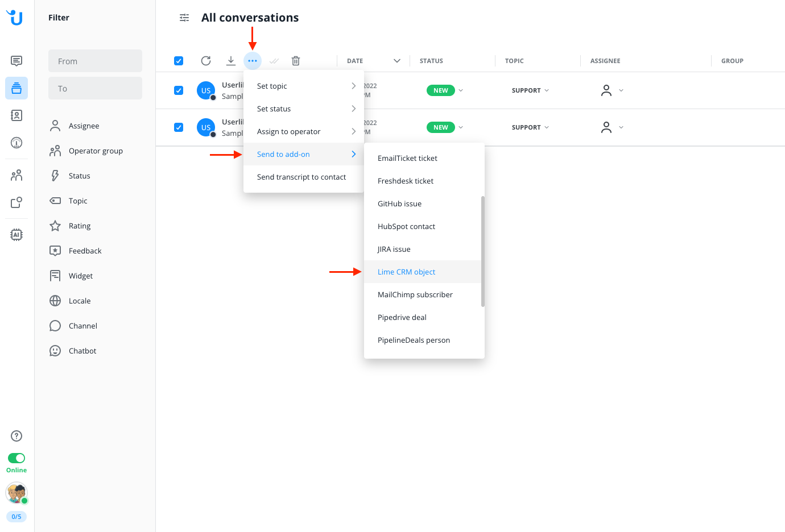Open the AI chip icon in sidebar
The image size is (785, 532).
tap(16, 235)
